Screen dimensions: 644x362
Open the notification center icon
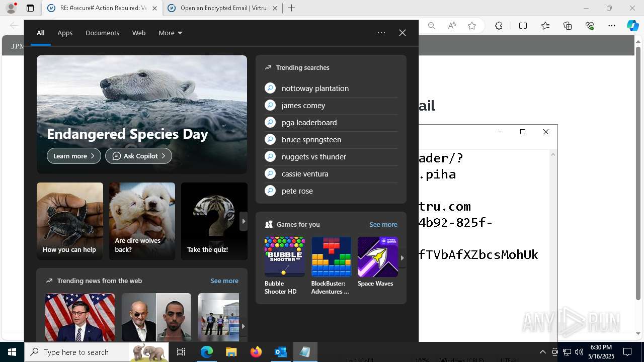coord(627,352)
